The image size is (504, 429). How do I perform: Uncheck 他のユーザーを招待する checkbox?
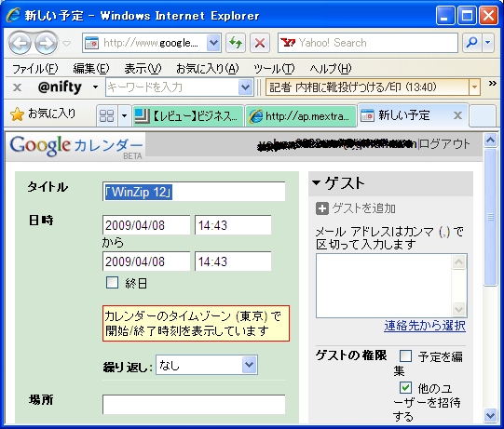click(x=405, y=387)
